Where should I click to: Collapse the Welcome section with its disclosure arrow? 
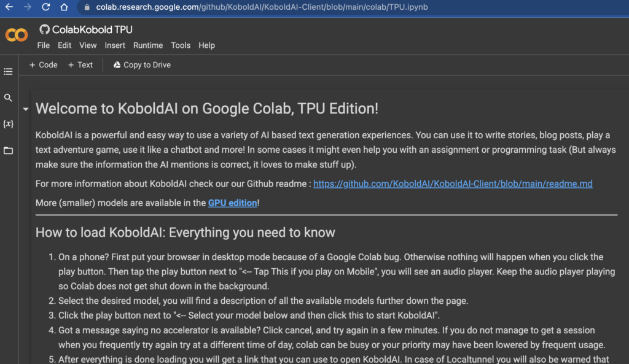click(25, 109)
